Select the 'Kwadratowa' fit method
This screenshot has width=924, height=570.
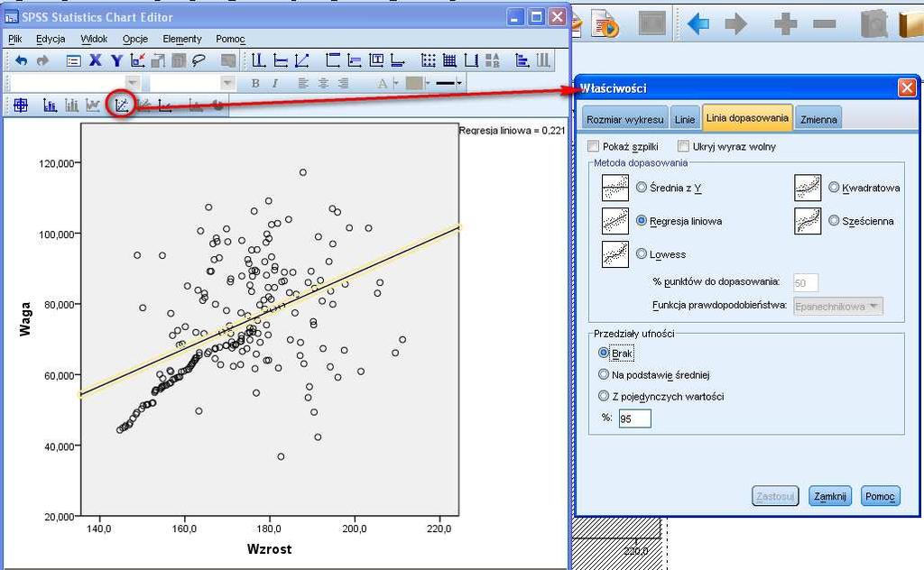coord(834,188)
